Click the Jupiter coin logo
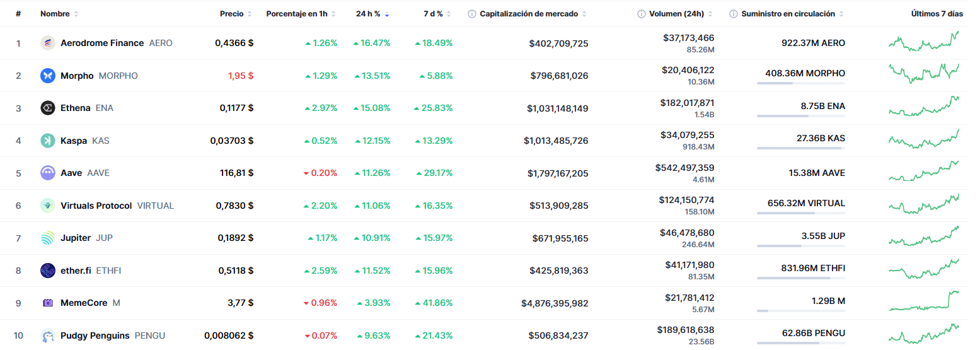Image resolution: width=980 pixels, height=350 pixels. (x=48, y=238)
